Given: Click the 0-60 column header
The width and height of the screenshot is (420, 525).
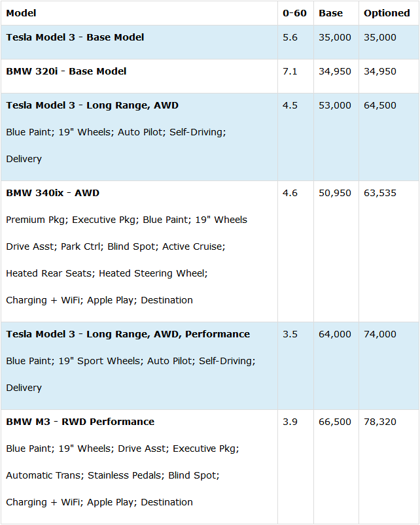Looking at the screenshot, I should 294,13.
